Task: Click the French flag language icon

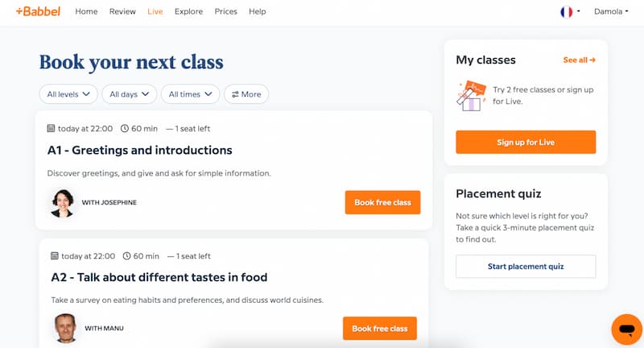Action: (567, 12)
